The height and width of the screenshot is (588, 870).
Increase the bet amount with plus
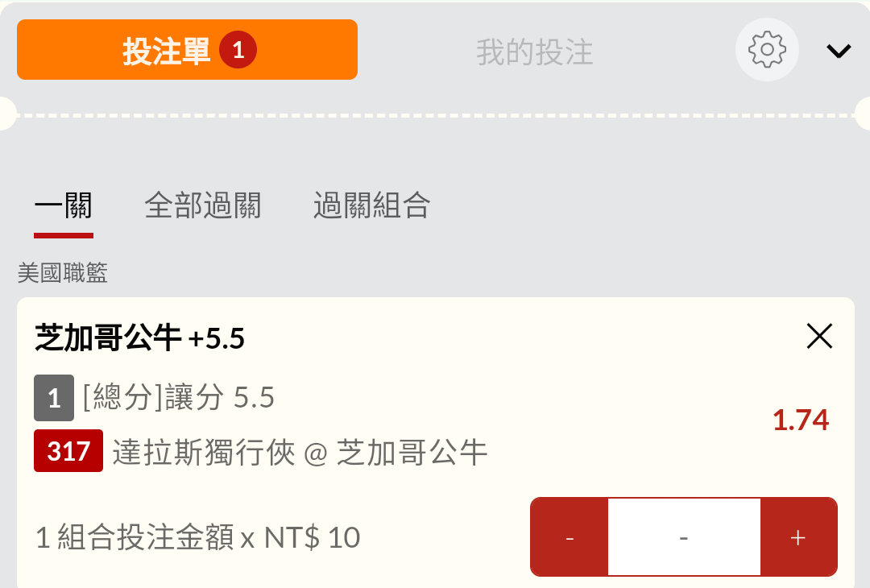pos(798,537)
